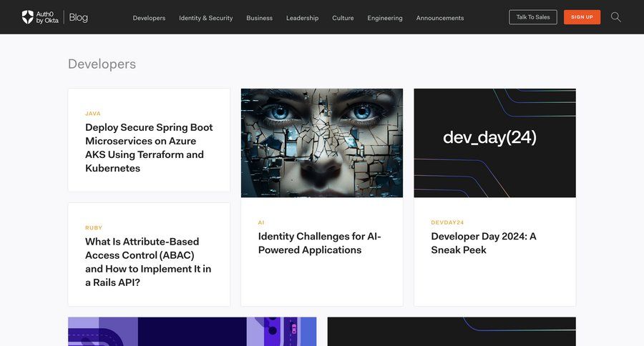Go to Identity & Security section
The width and height of the screenshot is (644, 346).
pyautogui.click(x=206, y=18)
